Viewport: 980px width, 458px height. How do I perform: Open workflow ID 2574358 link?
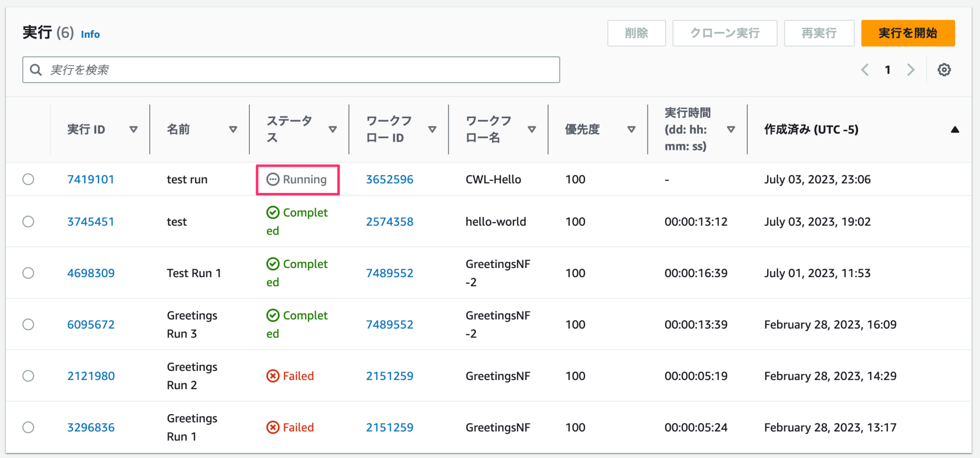coord(390,222)
